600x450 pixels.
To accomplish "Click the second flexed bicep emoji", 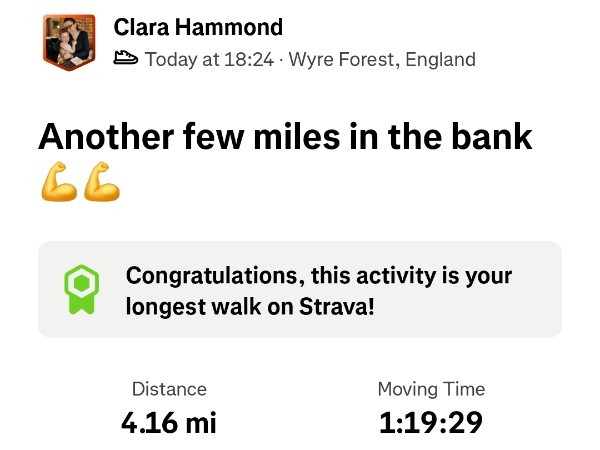I will (x=102, y=185).
